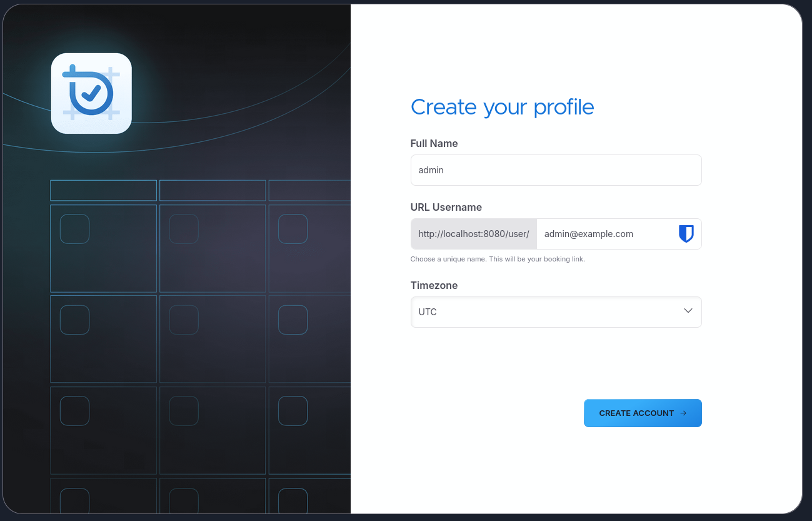The height and width of the screenshot is (521, 812).
Task: Click the Create your profile heading
Action: click(x=502, y=107)
